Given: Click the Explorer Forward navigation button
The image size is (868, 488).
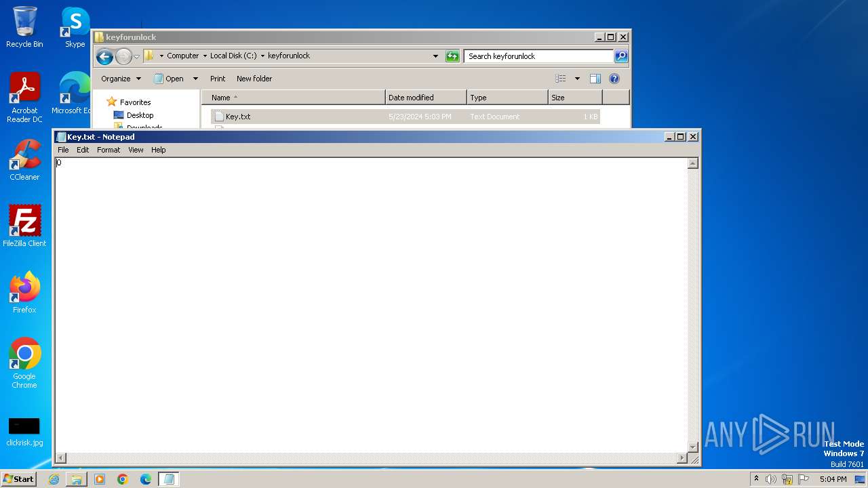Looking at the screenshot, I should (123, 56).
